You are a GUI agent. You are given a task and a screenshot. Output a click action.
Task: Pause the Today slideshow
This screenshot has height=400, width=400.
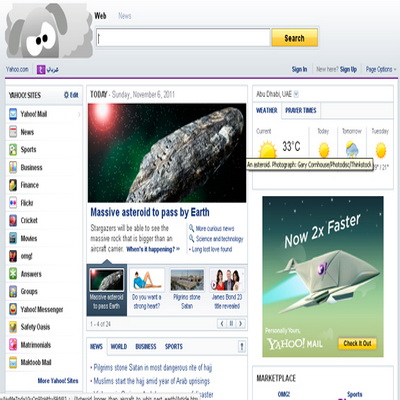click(231, 323)
